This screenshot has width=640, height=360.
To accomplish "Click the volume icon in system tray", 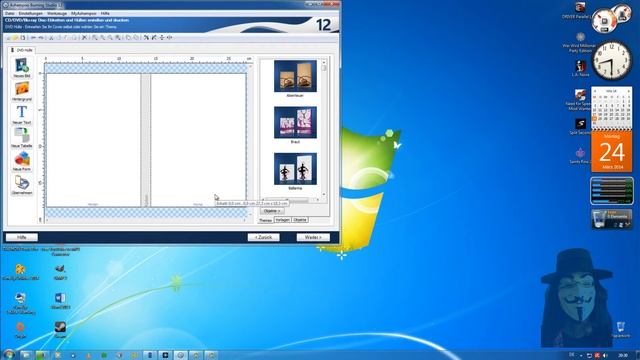I will [605, 356].
